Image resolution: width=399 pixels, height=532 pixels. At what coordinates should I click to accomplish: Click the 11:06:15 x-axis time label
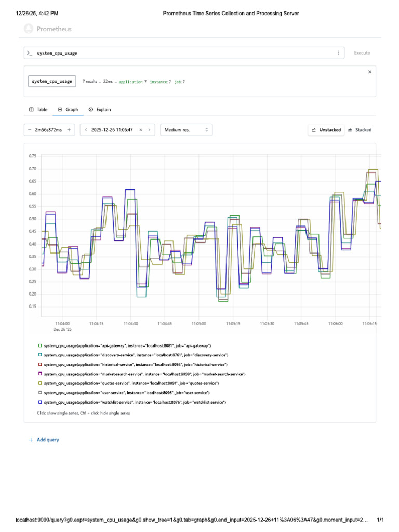click(x=369, y=324)
